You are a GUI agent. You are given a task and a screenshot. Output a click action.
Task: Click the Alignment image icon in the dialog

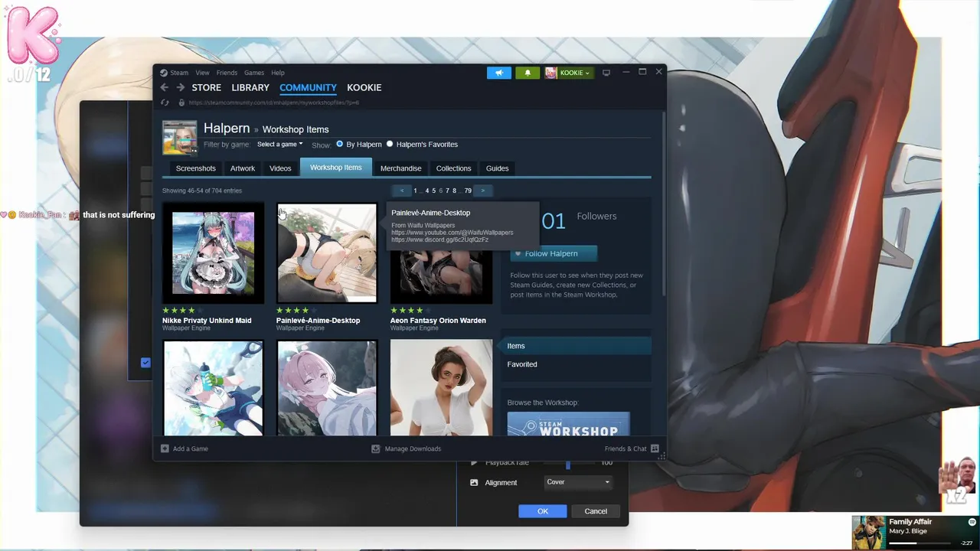coord(474,482)
